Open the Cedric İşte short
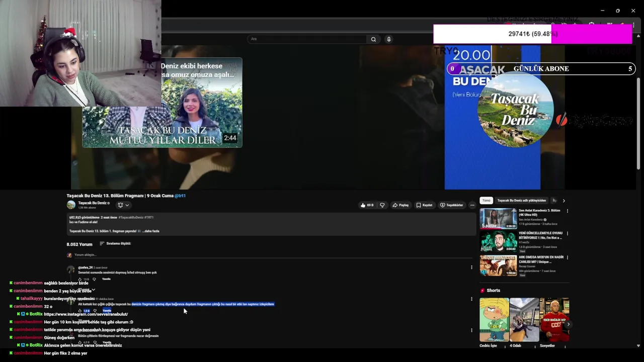This screenshot has height=362, width=644. (x=494, y=320)
